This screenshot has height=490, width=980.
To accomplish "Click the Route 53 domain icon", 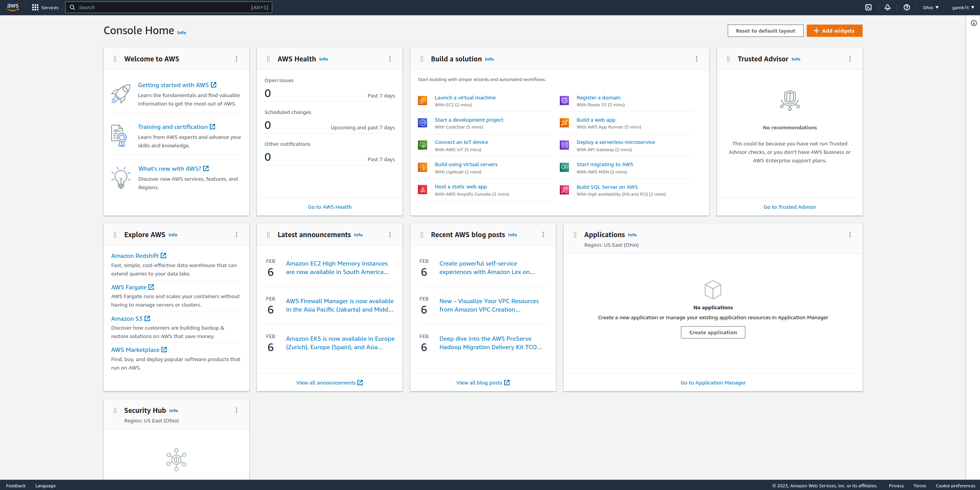I will coord(564,101).
